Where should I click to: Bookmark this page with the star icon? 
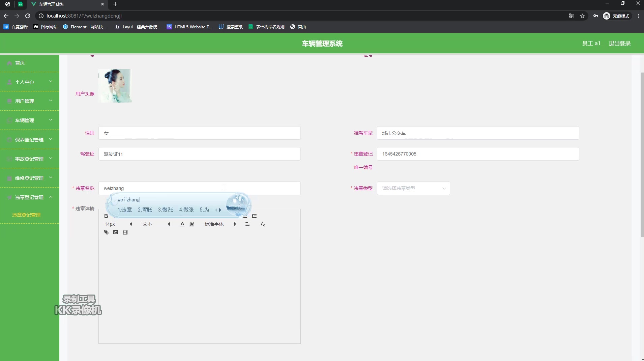coord(582,16)
